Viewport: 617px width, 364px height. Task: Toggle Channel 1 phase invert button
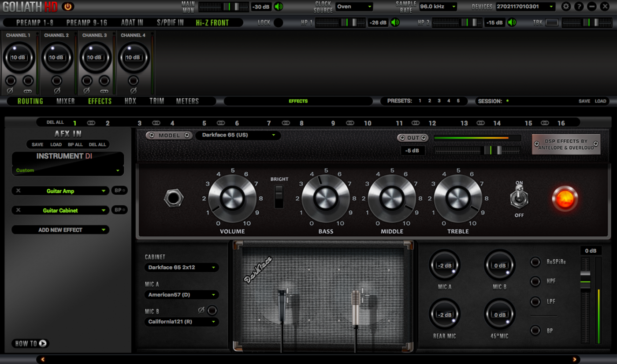[x=11, y=81]
